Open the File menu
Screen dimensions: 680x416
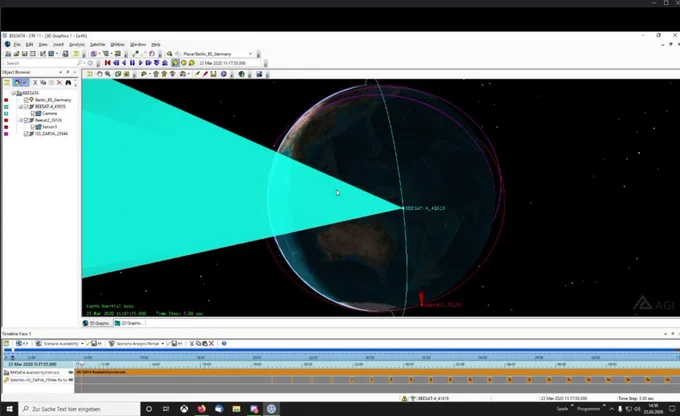[x=17, y=44]
